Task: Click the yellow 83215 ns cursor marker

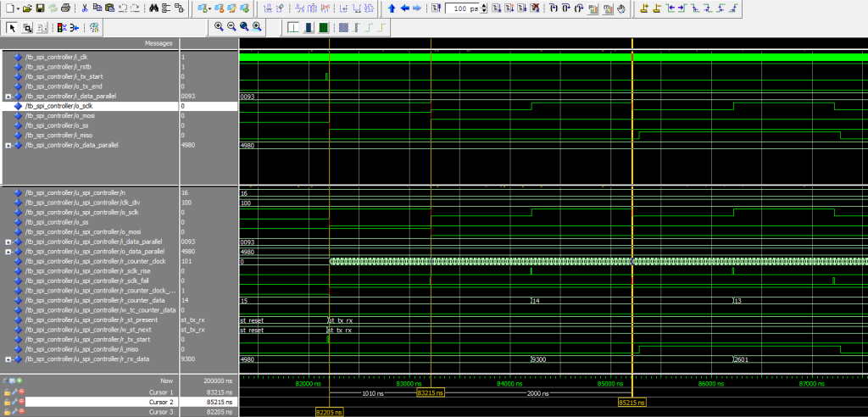Action: tap(431, 392)
